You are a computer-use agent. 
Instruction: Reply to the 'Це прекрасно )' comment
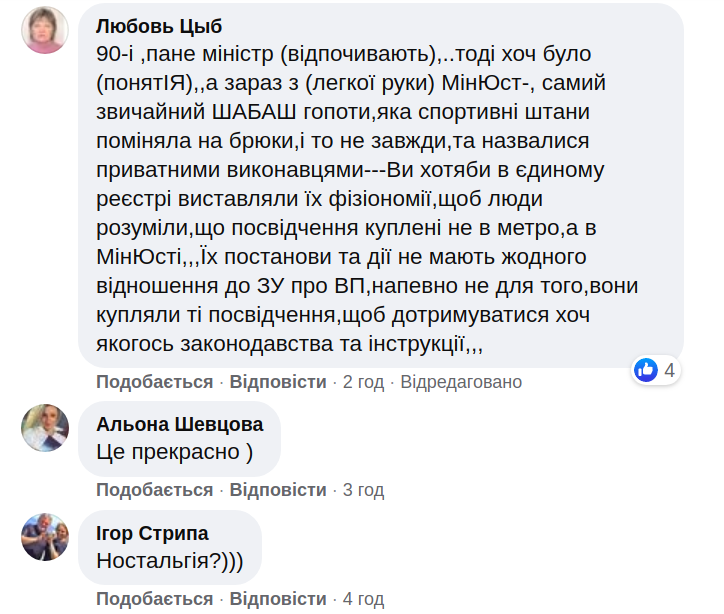(278, 490)
